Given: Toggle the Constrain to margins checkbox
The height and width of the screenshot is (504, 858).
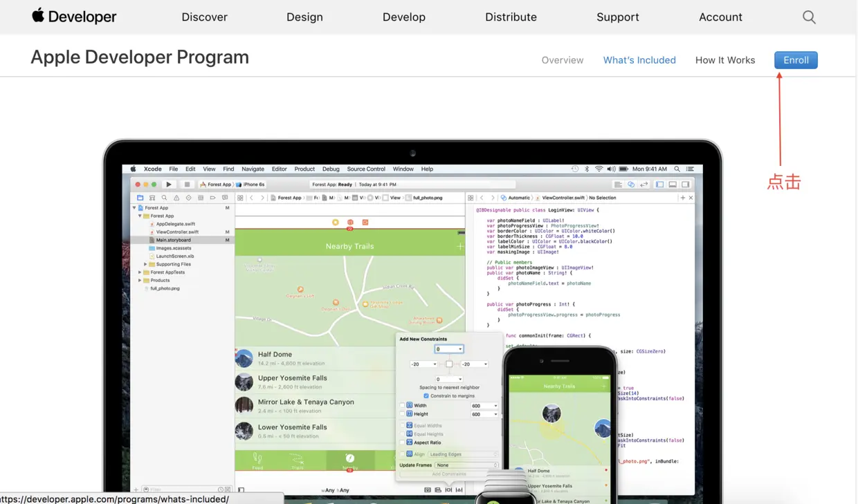Looking at the screenshot, I should pos(426,396).
